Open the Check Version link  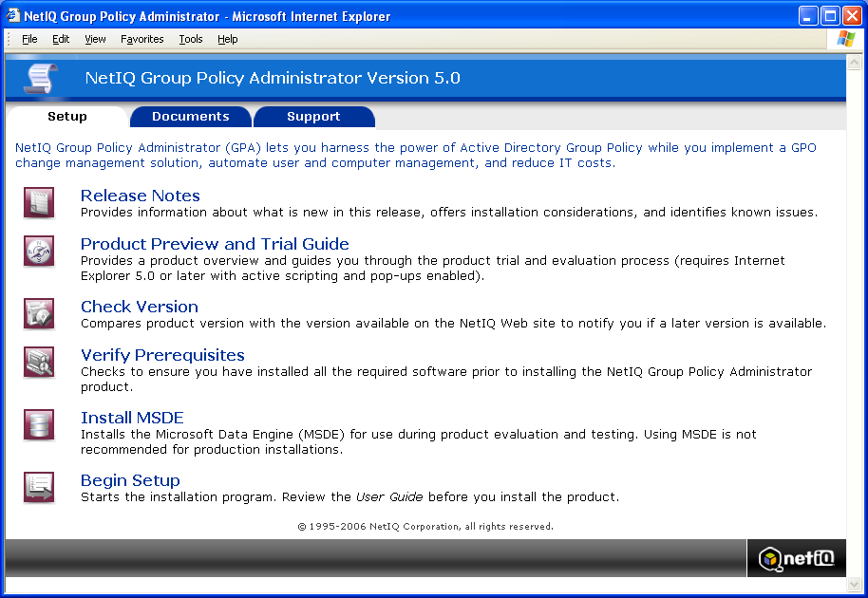pyautogui.click(x=139, y=307)
